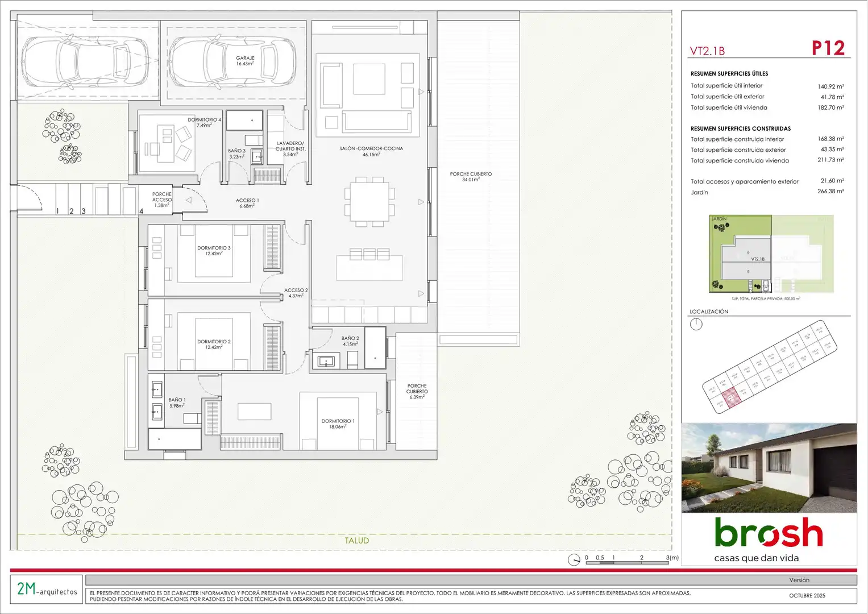Click the TALUD label at garden bottom
This screenshot has width=868, height=614.
click(356, 541)
